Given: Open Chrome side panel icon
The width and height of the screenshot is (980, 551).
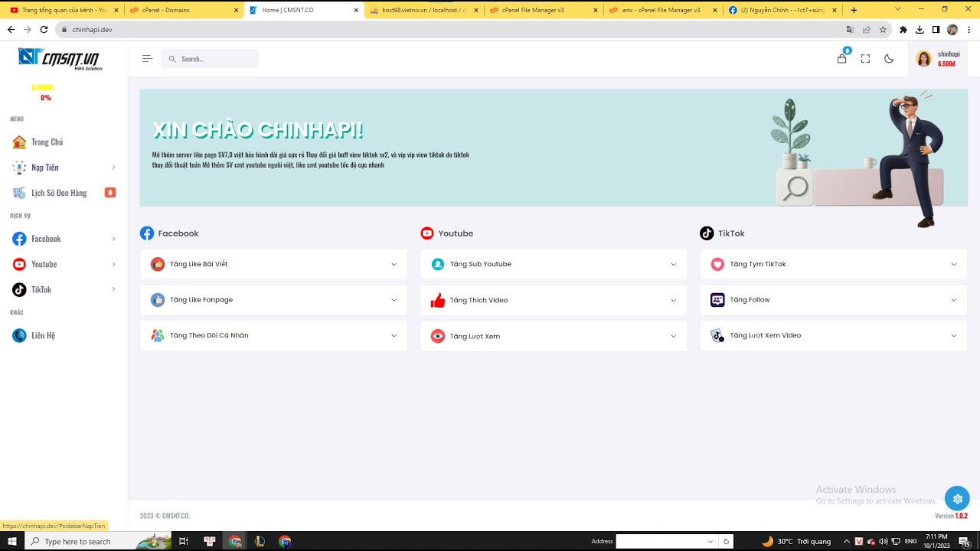Looking at the screenshot, I should click(936, 30).
